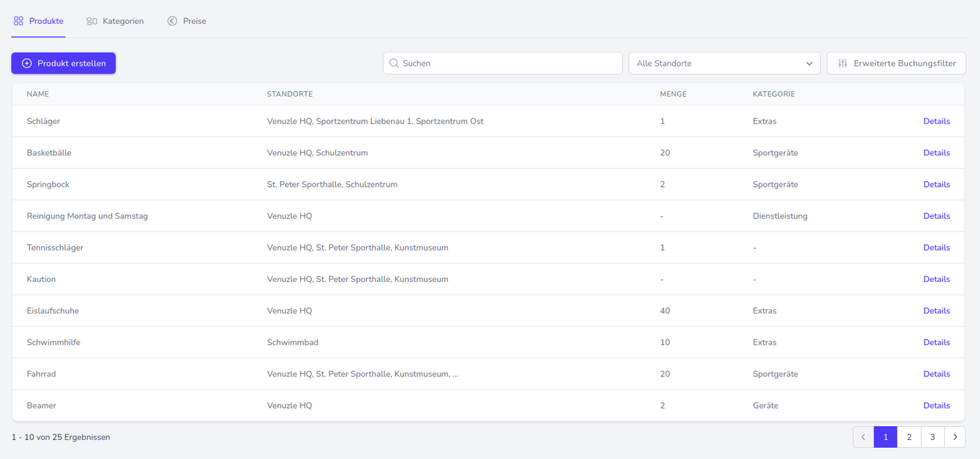The image size is (980, 459).
Task: View Details of the Beamer product
Action: (x=936, y=405)
